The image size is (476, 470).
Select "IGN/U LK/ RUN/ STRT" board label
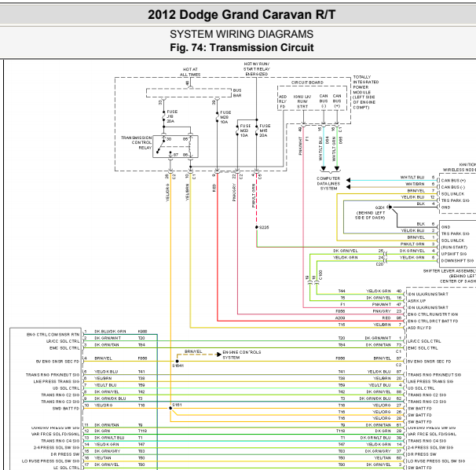click(302, 101)
